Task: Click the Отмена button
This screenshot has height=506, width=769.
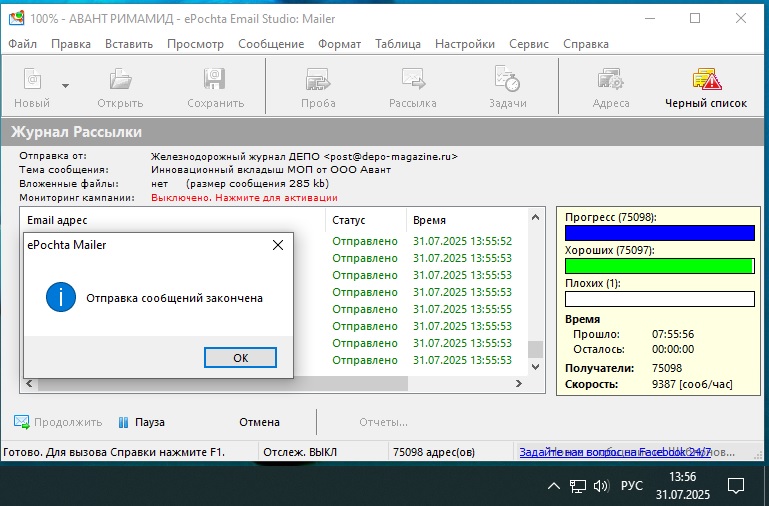Action: [x=259, y=422]
